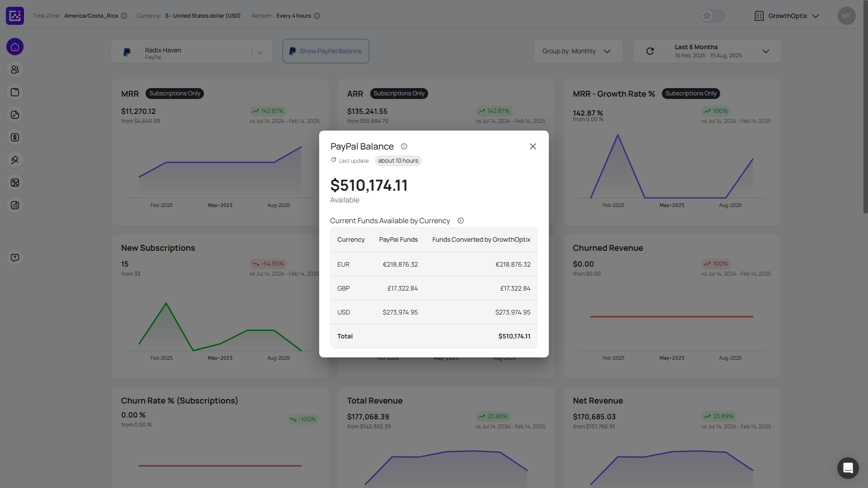Open the Home dashboard sidebar icon
The width and height of the screenshot is (868, 488).
[x=15, y=47]
